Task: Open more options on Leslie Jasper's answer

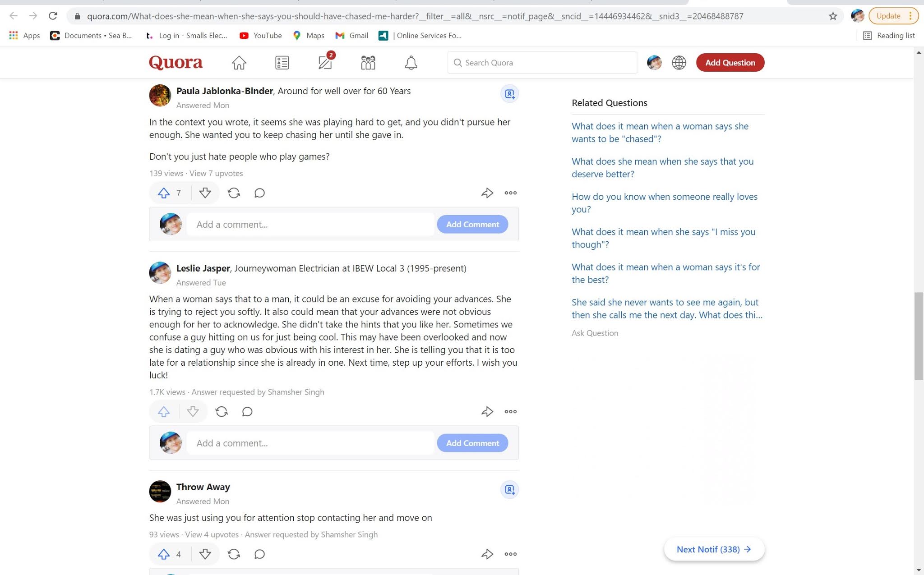Action: pos(510,411)
